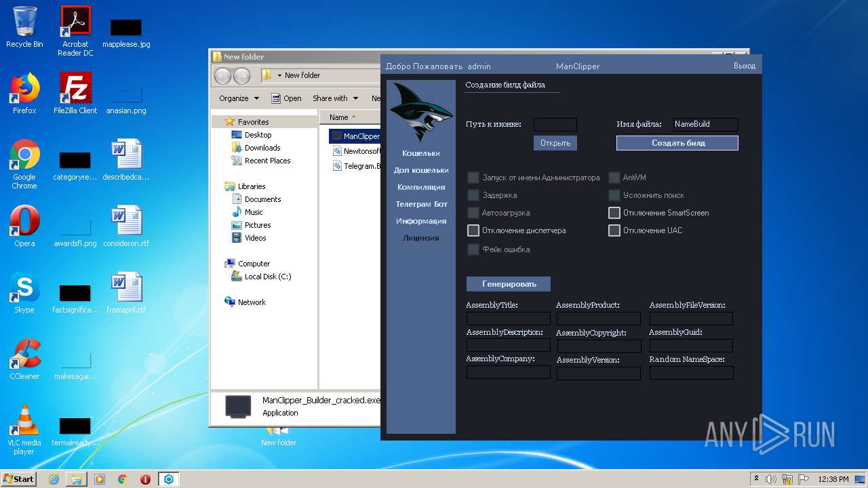
Task: Click ManClipper taskbar icon
Action: (168, 479)
